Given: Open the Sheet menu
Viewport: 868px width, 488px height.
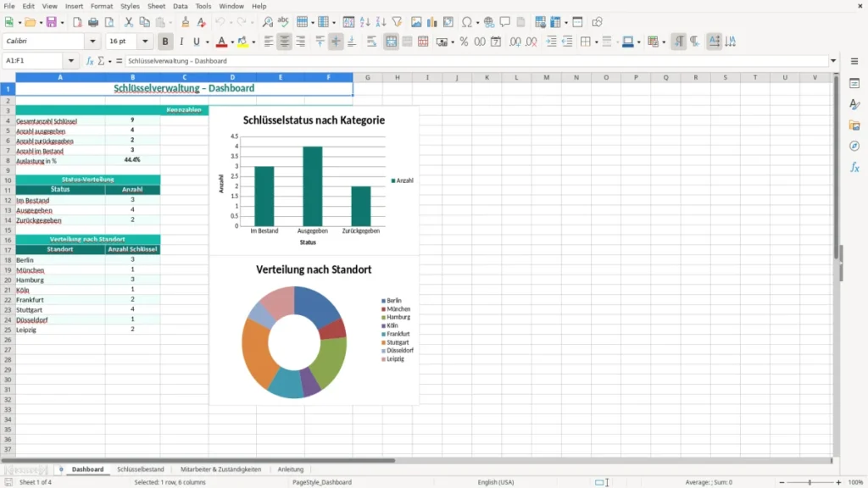Looking at the screenshot, I should pos(156,6).
